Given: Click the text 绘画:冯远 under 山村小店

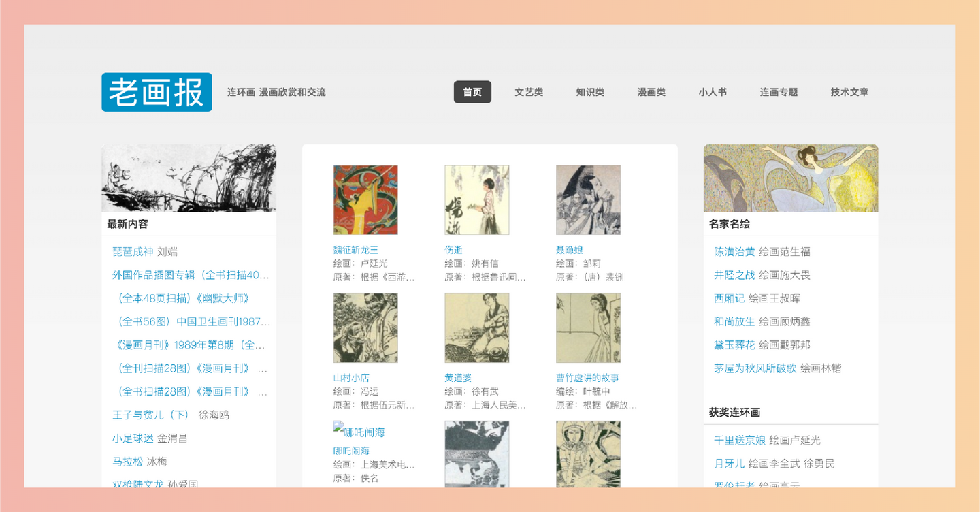Looking at the screenshot, I should [x=356, y=391].
